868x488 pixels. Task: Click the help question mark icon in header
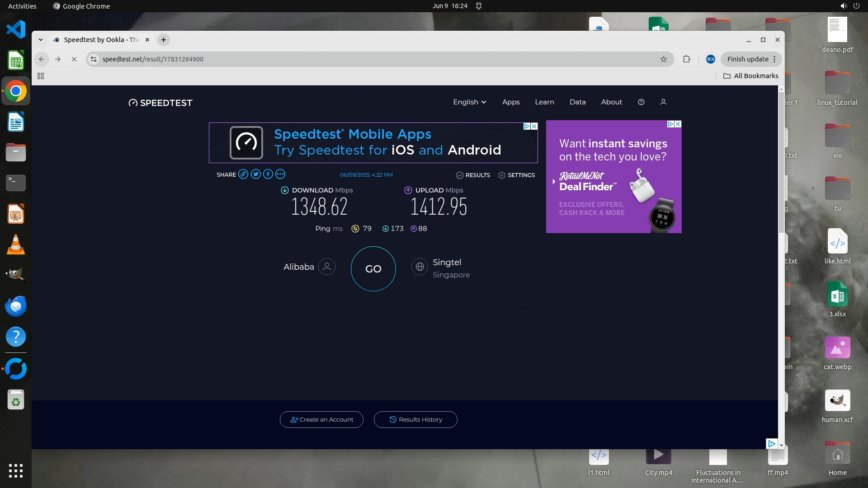pos(641,102)
